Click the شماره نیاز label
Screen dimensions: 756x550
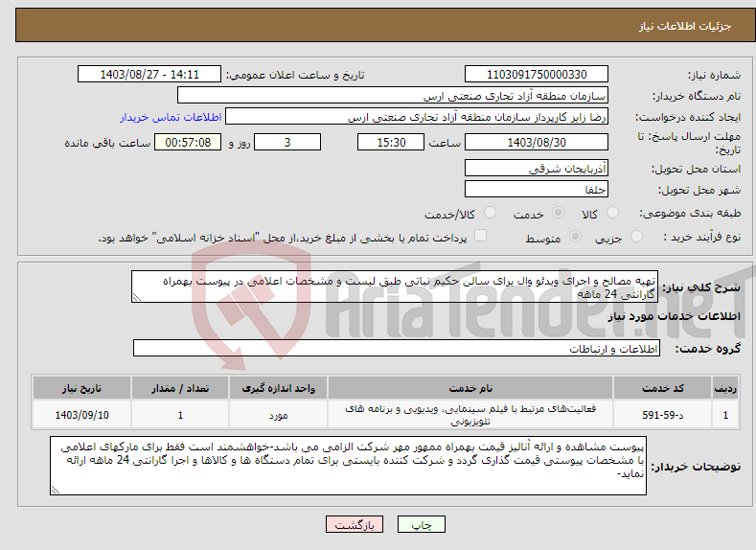(714, 75)
